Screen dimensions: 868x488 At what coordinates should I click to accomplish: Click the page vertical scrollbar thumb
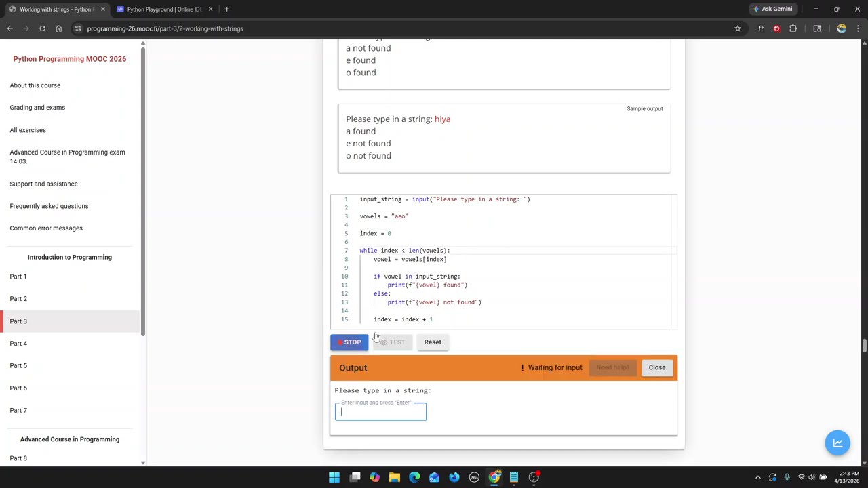865,346
